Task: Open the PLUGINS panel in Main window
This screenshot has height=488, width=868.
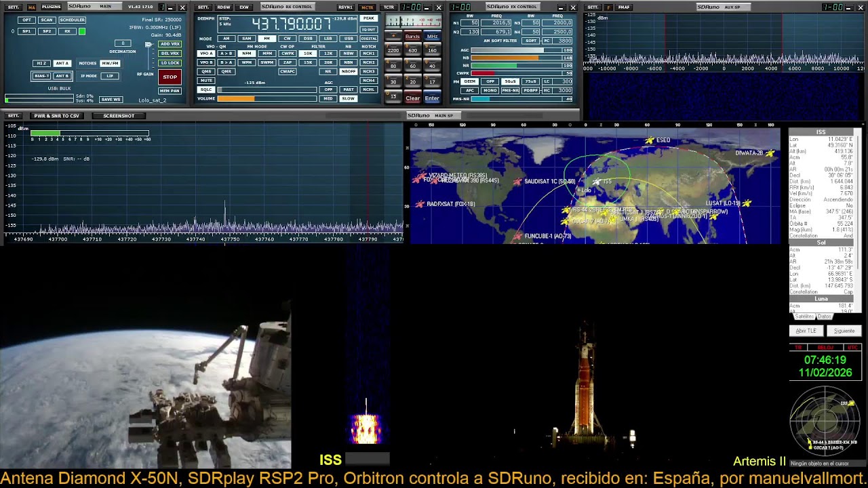Action: [x=51, y=7]
